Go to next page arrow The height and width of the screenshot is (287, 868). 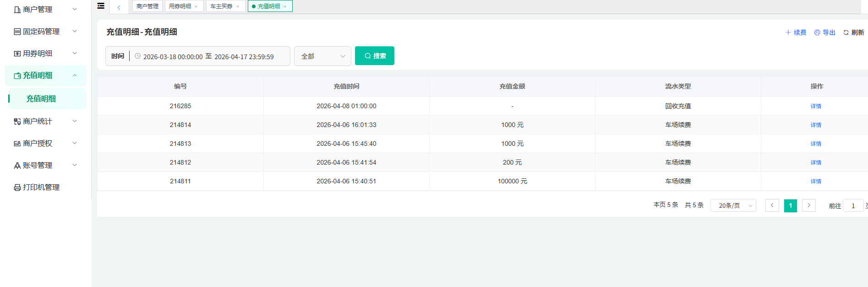tap(809, 205)
